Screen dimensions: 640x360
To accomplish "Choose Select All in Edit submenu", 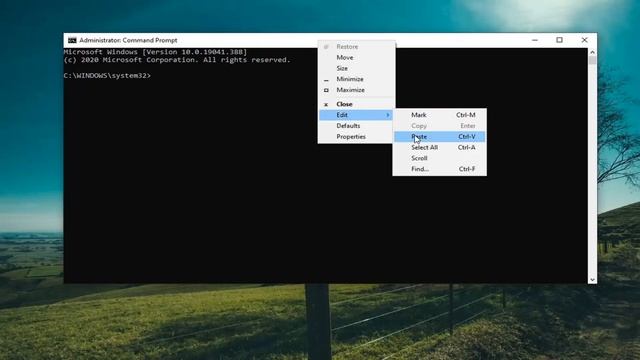I will (440, 147).
